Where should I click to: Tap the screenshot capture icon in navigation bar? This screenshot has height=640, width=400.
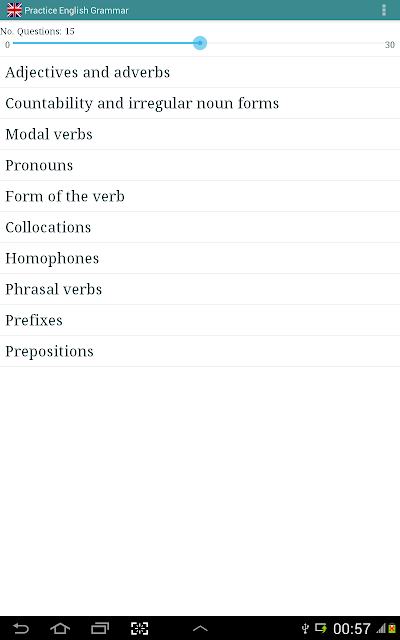139,628
